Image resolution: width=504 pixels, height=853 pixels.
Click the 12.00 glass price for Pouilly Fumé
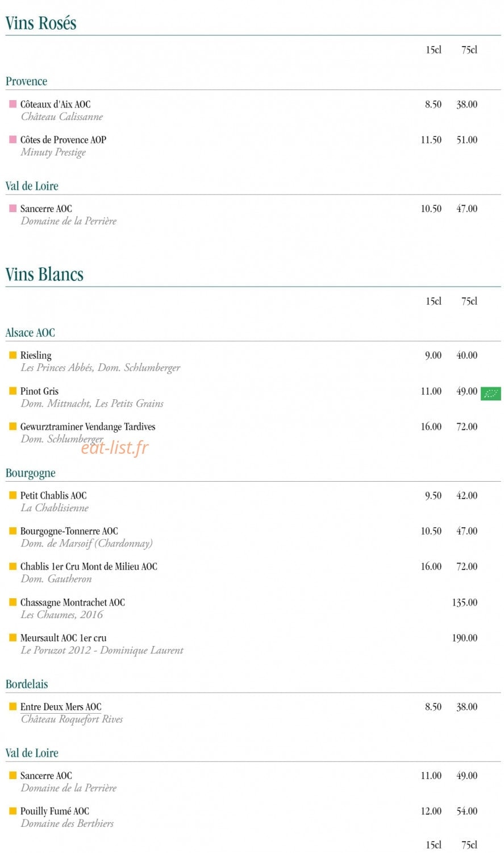431,811
